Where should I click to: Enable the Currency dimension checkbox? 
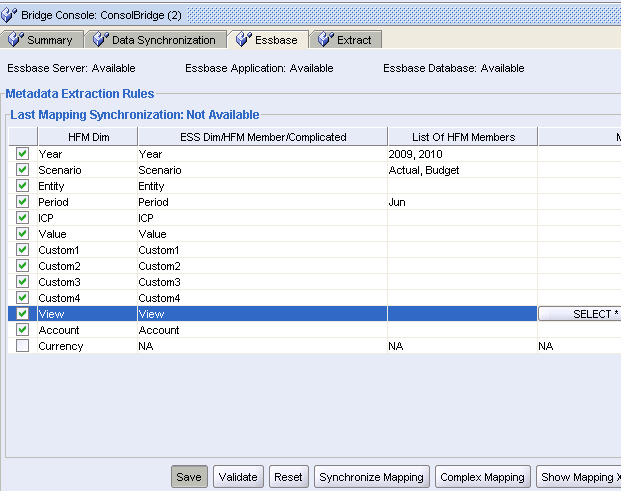point(22,346)
